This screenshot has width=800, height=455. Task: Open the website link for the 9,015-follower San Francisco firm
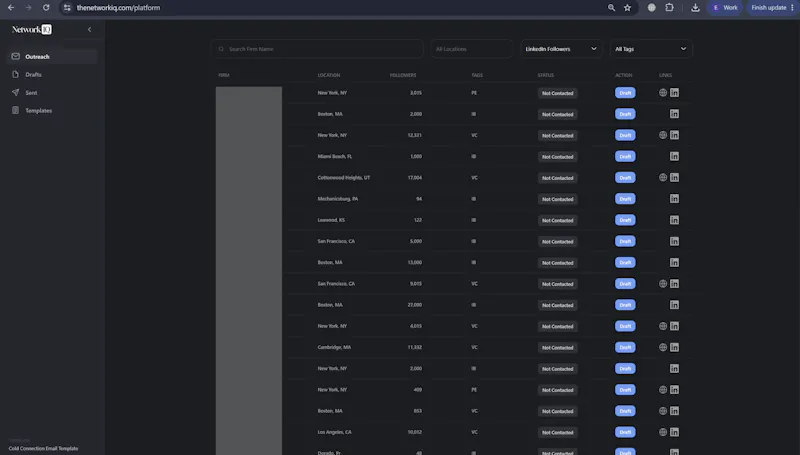pos(663,284)
